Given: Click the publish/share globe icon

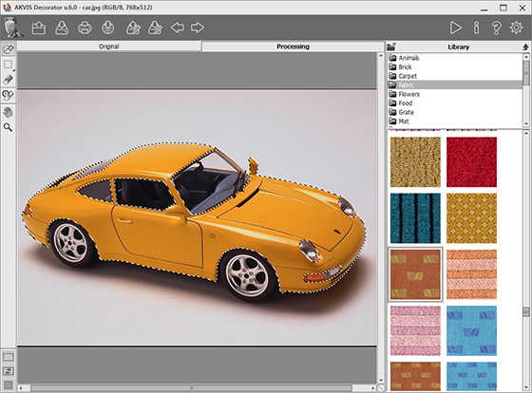Looking at the screenshot, I should [x=108, y=28].
